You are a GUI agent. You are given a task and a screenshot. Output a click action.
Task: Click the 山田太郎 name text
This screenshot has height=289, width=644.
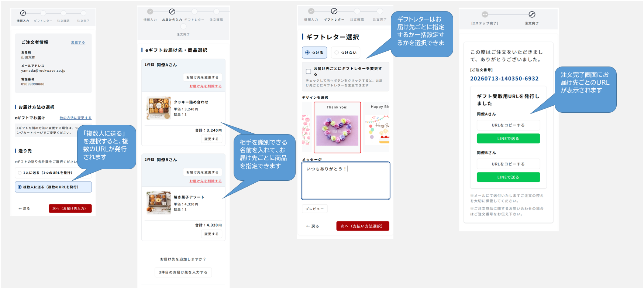28,57
